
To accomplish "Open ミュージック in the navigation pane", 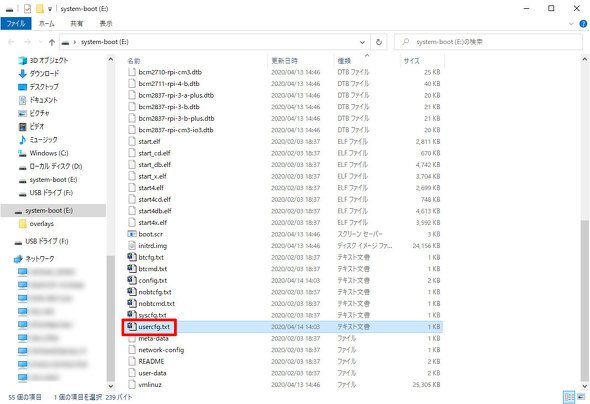I will pyautogui.click(x=44, y=140).
